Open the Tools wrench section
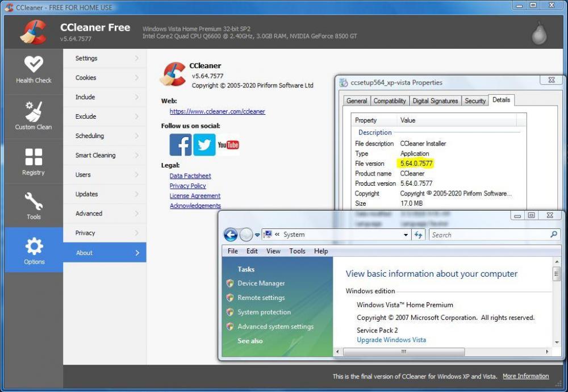568x392 pixels. 34,206
